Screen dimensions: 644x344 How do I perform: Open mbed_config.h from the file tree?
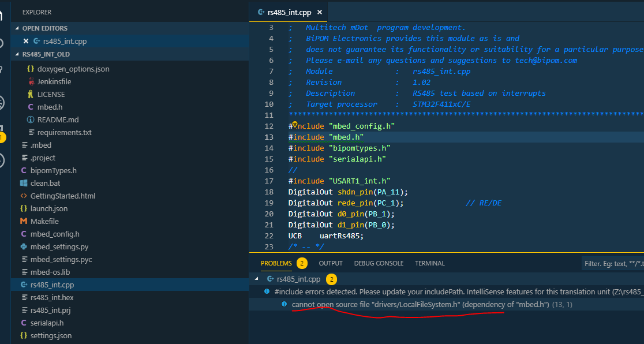54,234
